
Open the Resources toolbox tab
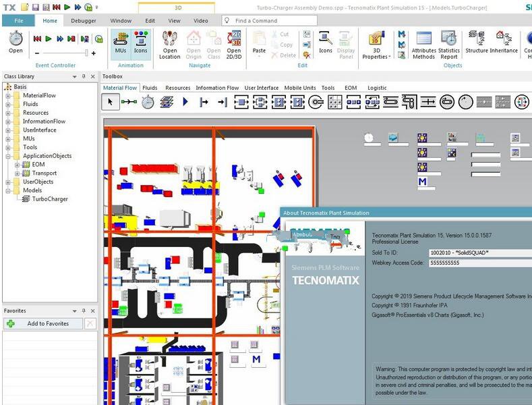point(178,88)
